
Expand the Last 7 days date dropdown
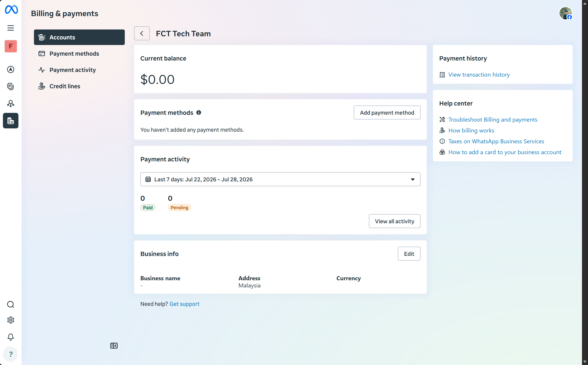[280, 179]
